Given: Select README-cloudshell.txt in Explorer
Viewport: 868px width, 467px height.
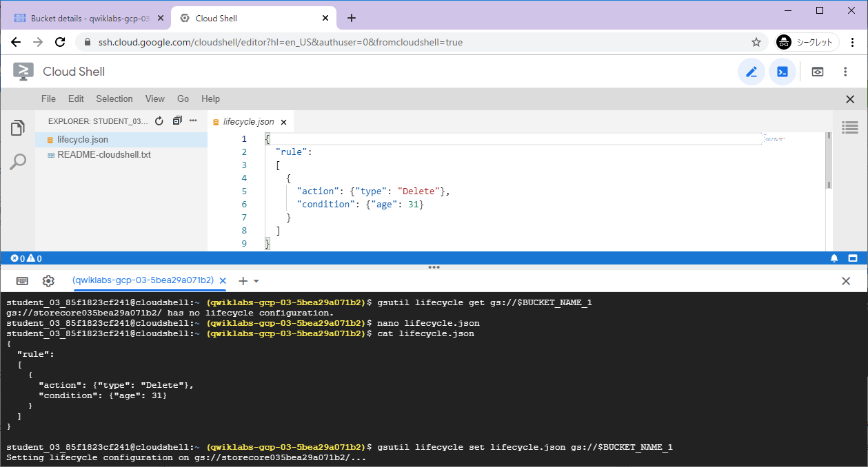Looking at the screenshot, I should click(x=121, y=155).
